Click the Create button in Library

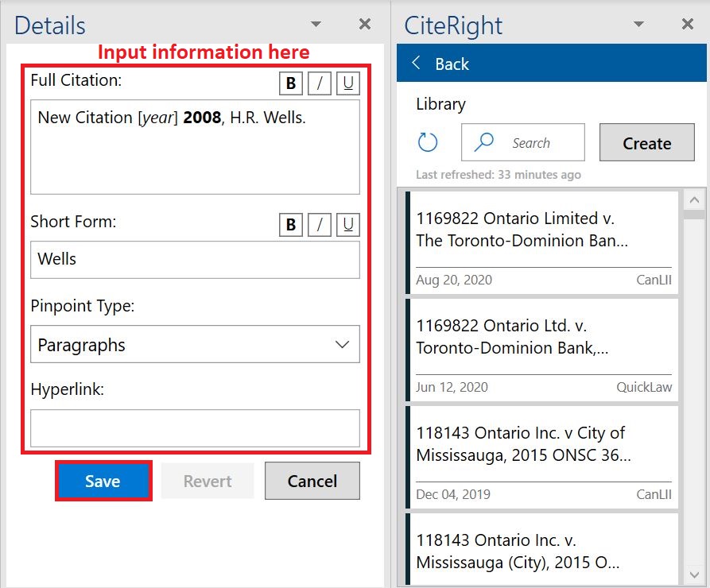(646, 143)
